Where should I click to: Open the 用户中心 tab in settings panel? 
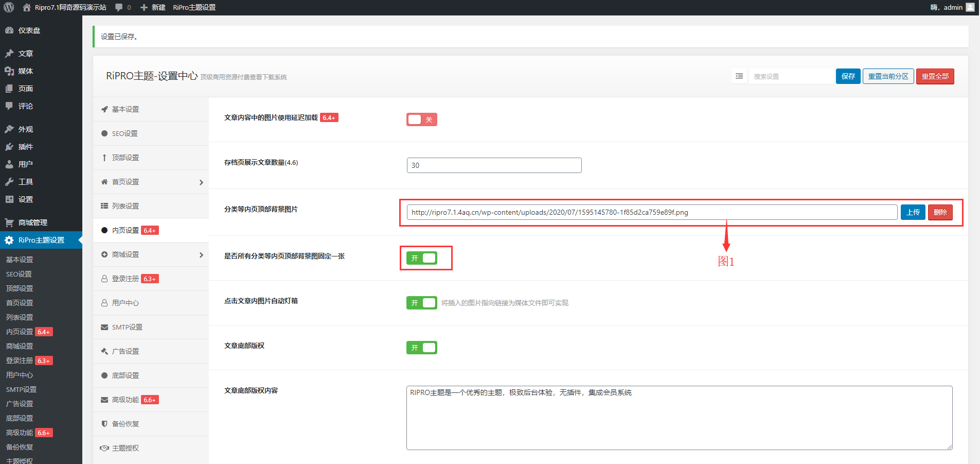pyautogui.click(x=151, y=303)
